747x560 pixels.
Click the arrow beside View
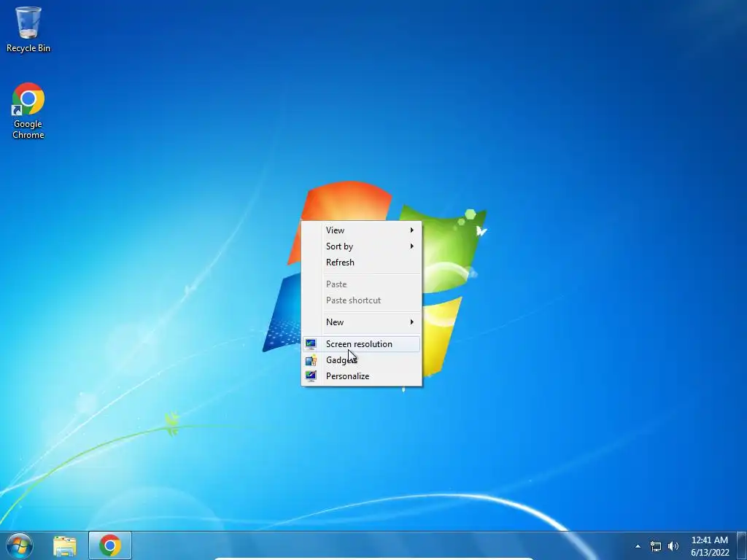tap(412, 230)
